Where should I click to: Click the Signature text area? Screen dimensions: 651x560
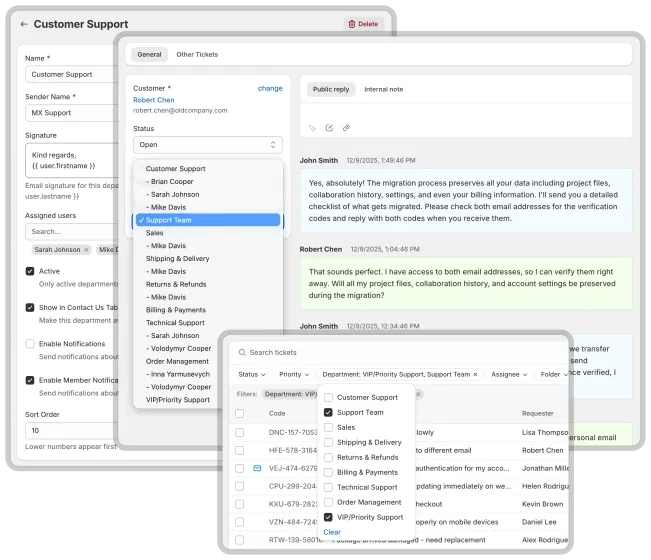point(72,160)
